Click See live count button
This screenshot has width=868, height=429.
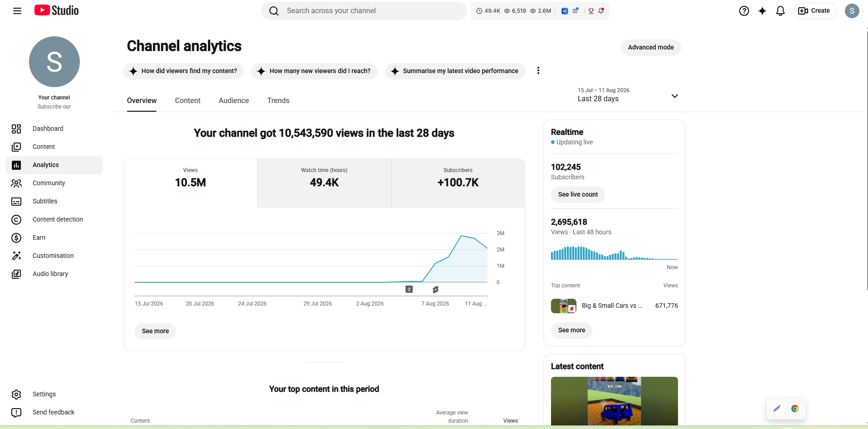point(578,194)
